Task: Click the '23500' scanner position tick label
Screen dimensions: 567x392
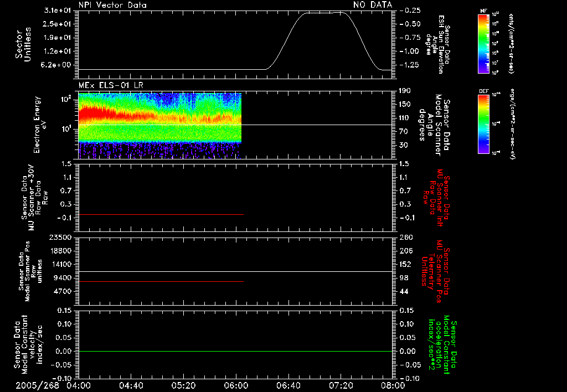Action: [x=60, y=238]
